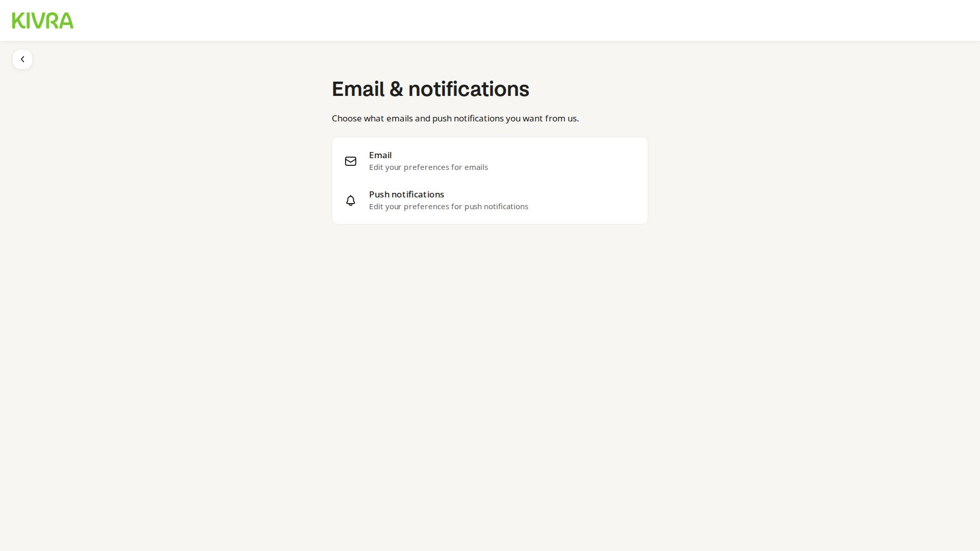Viewport: 980px width, 551px height.
Task: Click the "Email & notifications" page heading
Action: 430,89
